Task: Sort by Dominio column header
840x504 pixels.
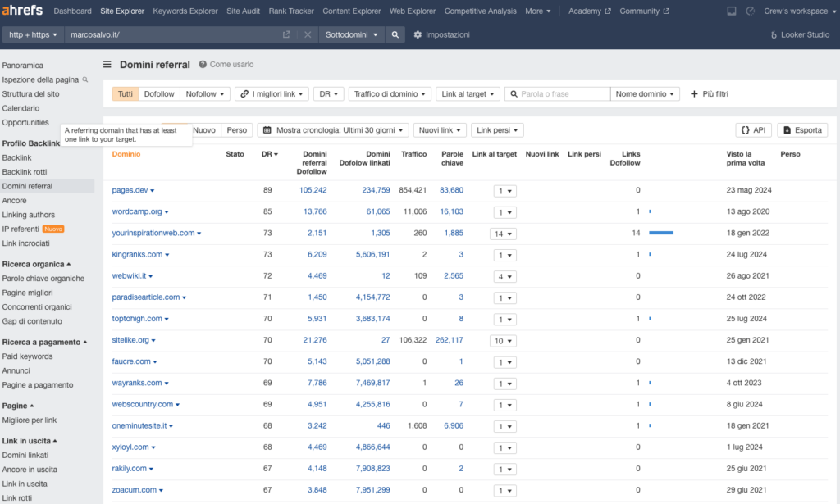Action: tap(126, 154)
